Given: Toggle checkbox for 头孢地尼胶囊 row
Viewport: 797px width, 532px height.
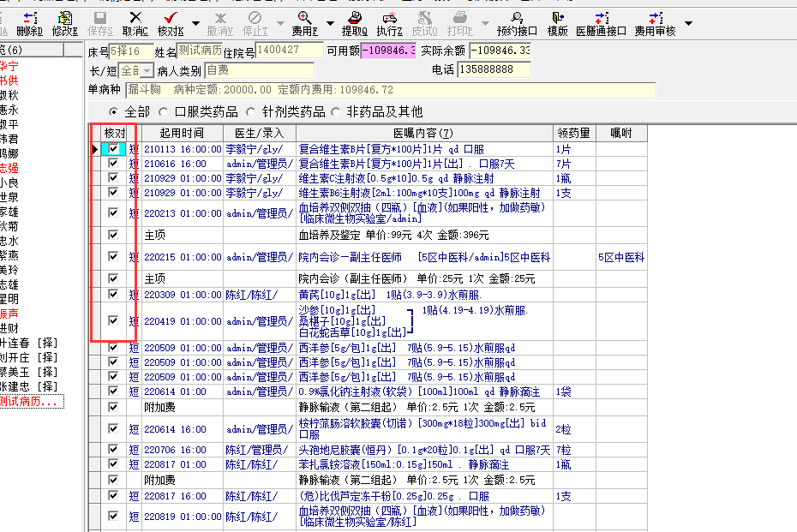Looking at the screenshot, I should [x=113, y=449].
